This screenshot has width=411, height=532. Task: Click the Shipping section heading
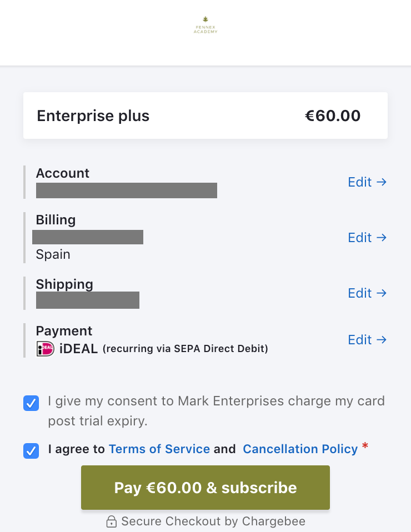64,284
